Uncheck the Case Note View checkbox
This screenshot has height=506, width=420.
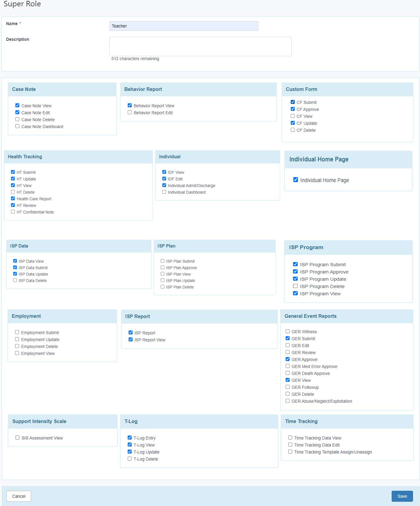(x=17, y=105)
